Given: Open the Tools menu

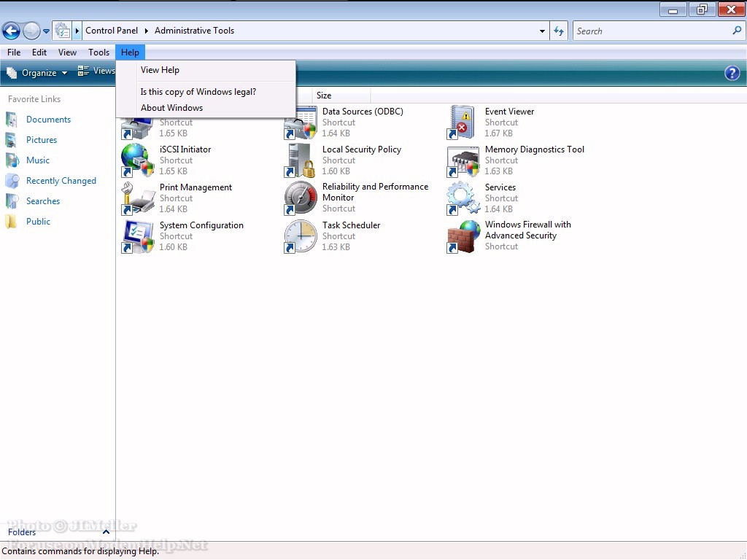Looking at the screenshot, I should (x=98, y=52).
